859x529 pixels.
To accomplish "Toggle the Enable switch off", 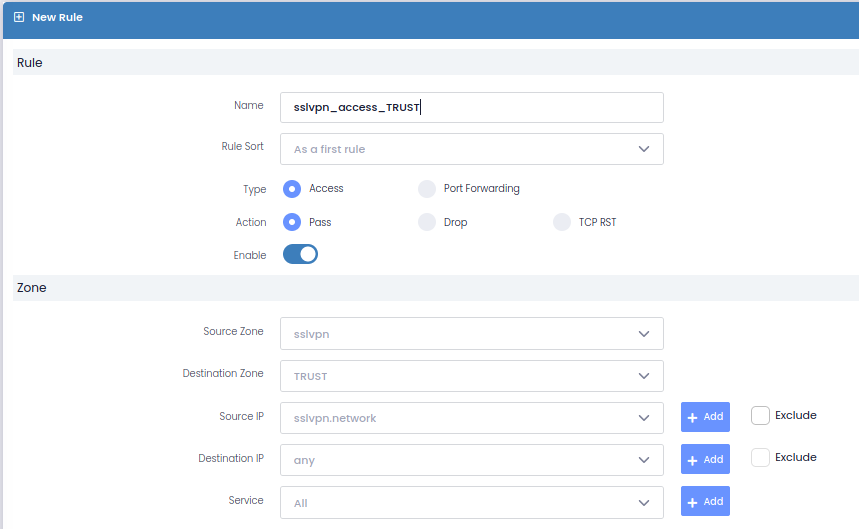I will [x=300, y=254].
